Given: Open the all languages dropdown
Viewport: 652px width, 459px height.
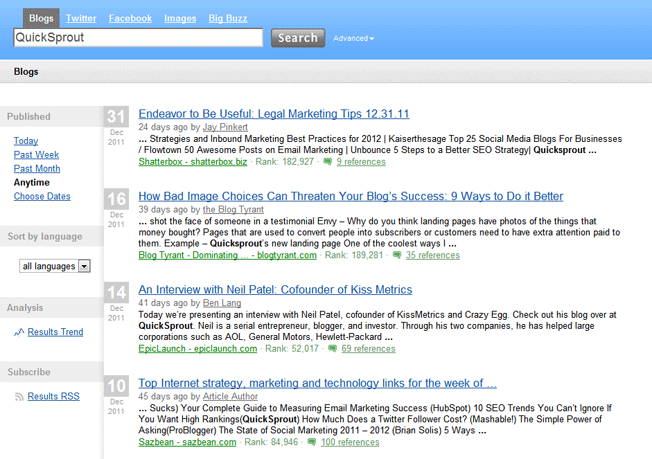Looking at the screenshot, I should point(55,266).
